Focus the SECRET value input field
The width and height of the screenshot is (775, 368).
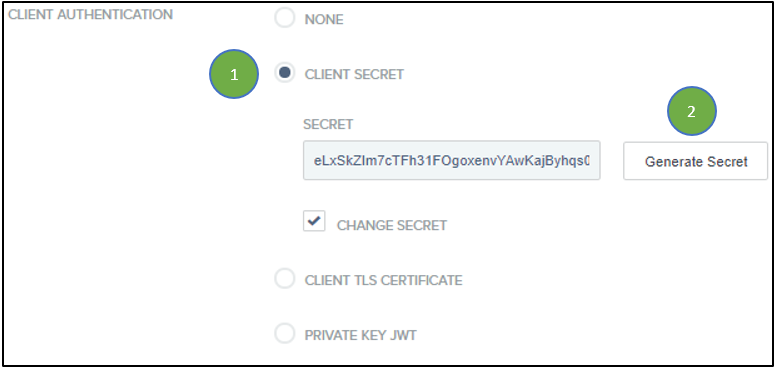click(x=452, y=161)
